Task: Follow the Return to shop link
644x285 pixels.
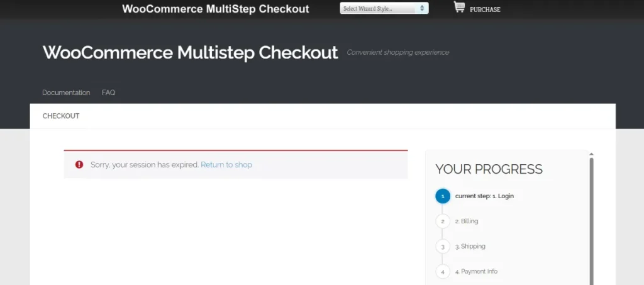Action: point(226,165)
